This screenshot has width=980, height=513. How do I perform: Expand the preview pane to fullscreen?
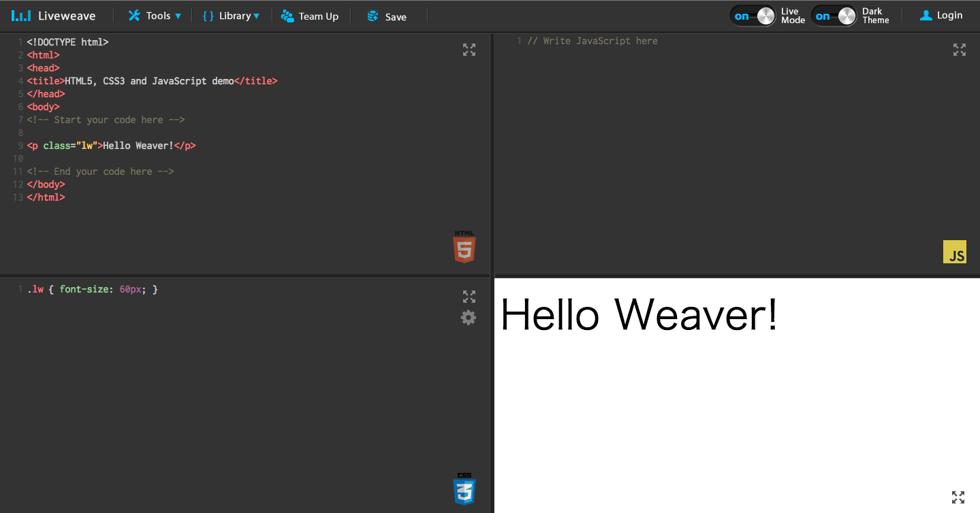coord(958,497)
